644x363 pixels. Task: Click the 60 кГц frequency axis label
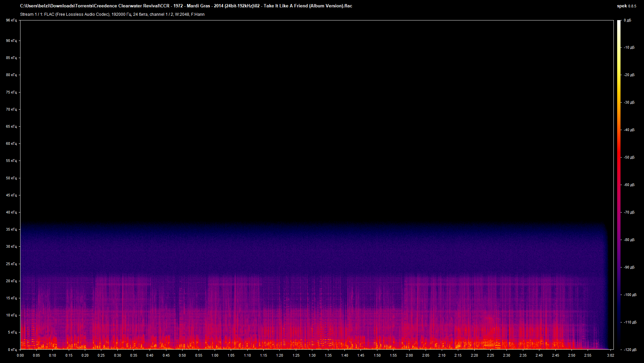[11, 143]
